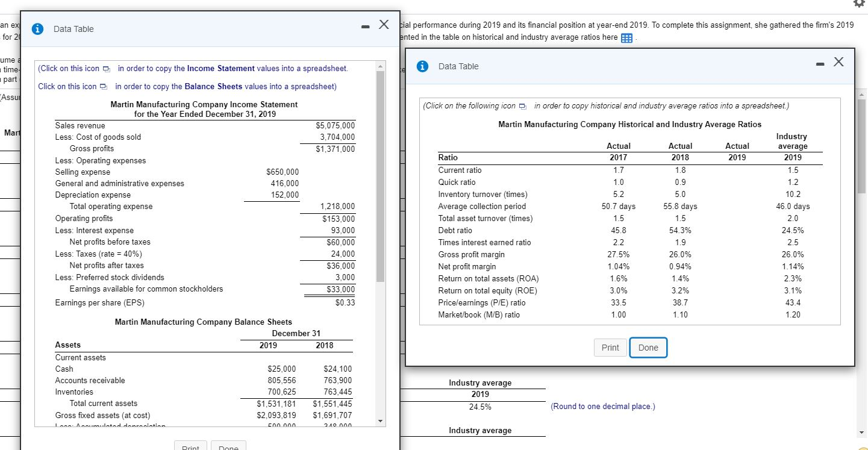
Task: Click 'Round to one decimal place' note
Action: tap(603, 407)
